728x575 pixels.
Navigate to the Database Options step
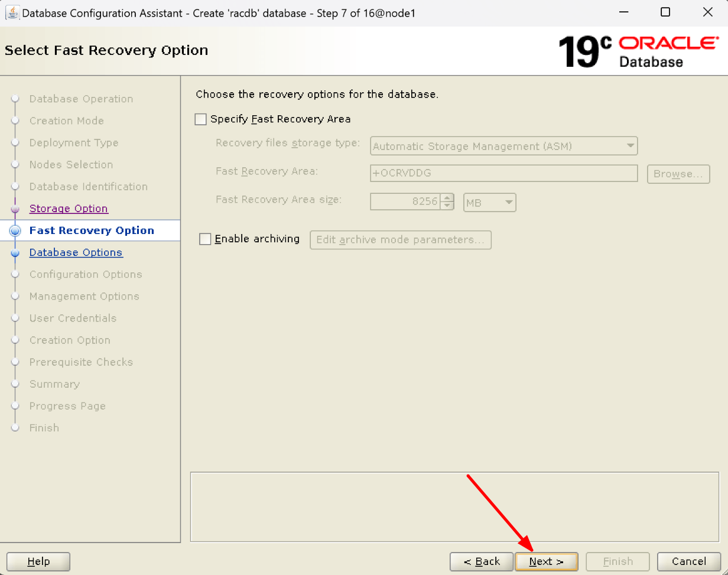coord(76,252)
